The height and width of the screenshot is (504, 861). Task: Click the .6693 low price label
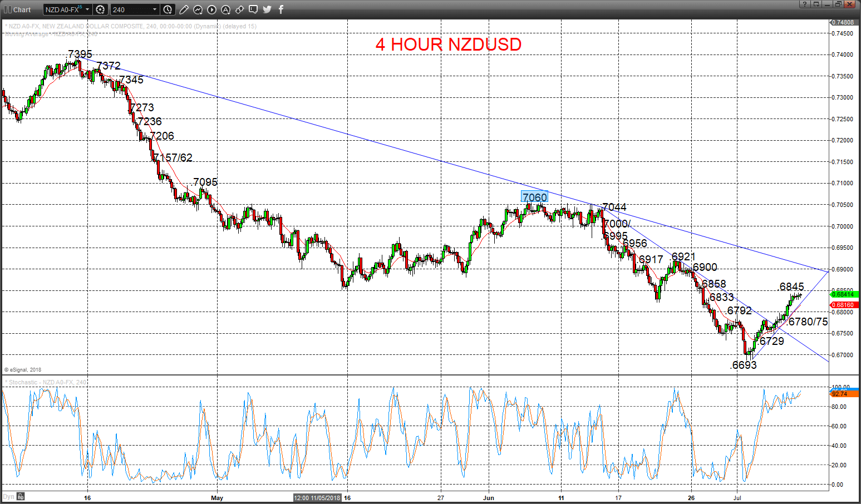[x=744, y=365]
